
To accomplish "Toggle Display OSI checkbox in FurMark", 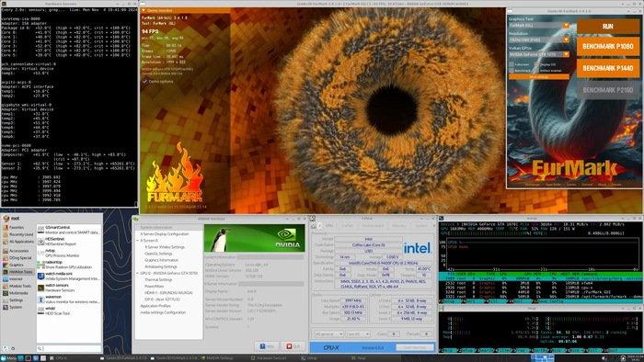I will (x=536, y=64).
